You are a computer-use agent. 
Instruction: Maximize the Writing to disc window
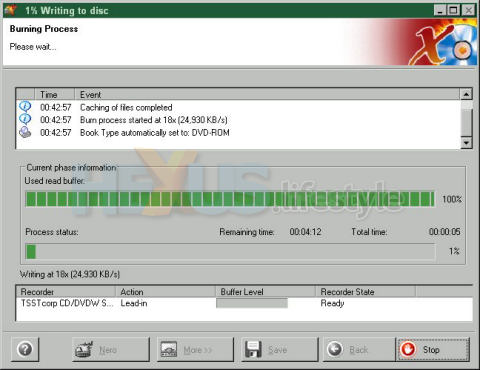click(453, 10)
